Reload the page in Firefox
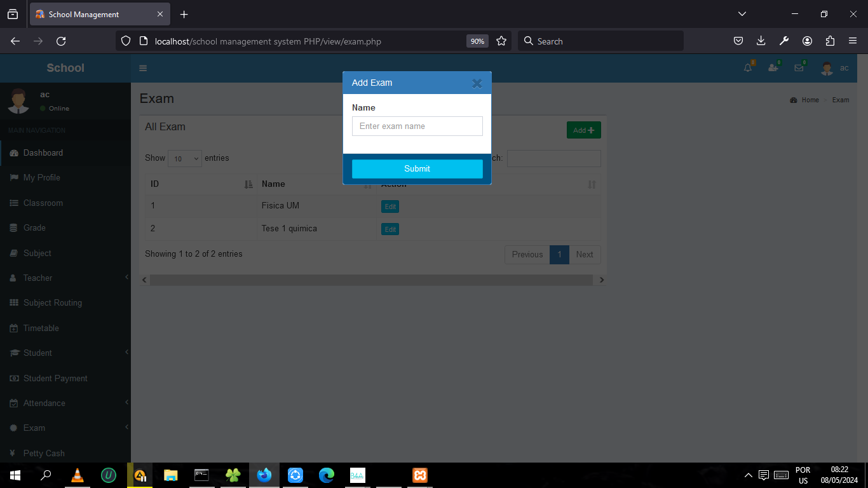Viewport: 868px width, 488px height. point(61,41)
